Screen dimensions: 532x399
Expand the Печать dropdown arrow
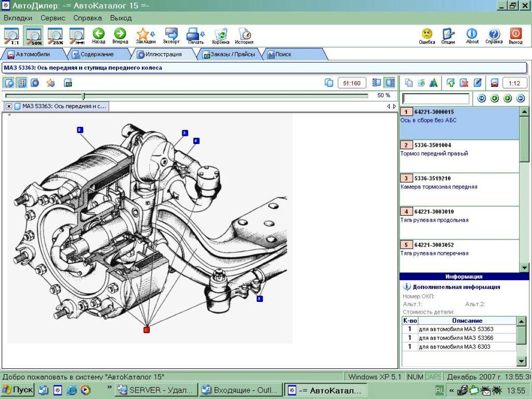pyautogui.click(x=203, y=34)
